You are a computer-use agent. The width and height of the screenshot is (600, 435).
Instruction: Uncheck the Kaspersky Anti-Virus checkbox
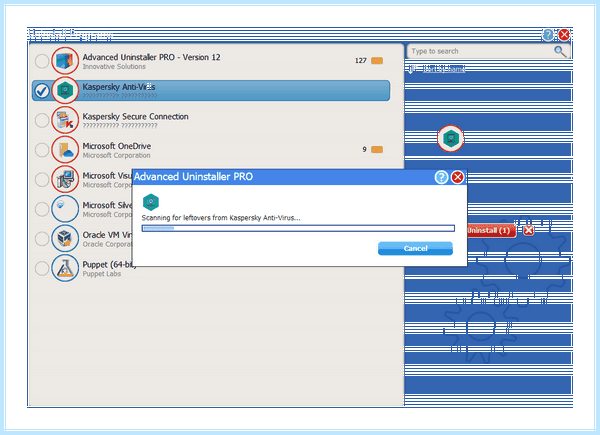pyautogui.click(x=42, y=90)
